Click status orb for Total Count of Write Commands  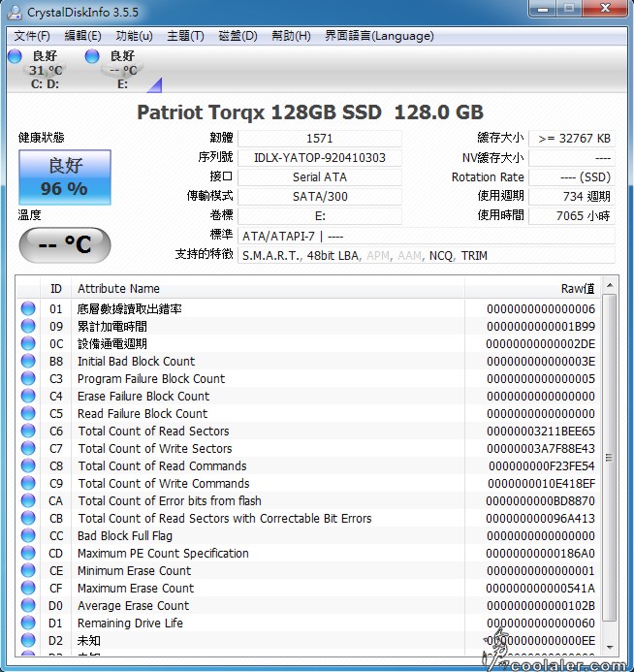coord(28,484)
